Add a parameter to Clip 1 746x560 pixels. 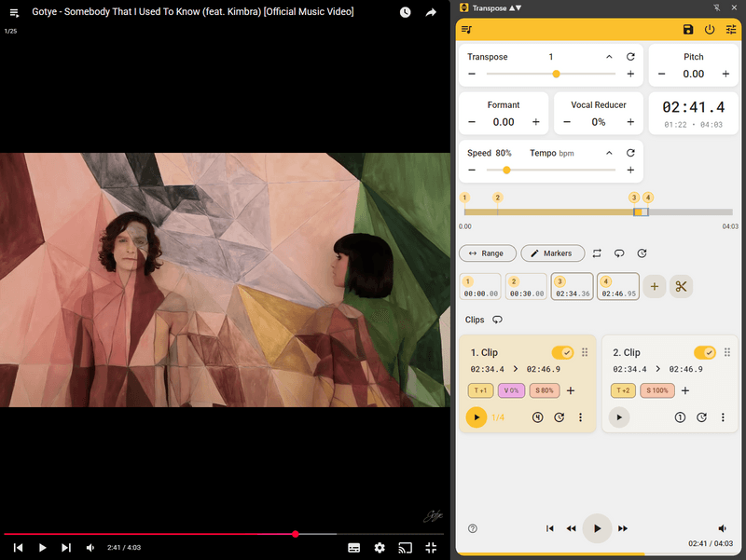pos(571,390)
